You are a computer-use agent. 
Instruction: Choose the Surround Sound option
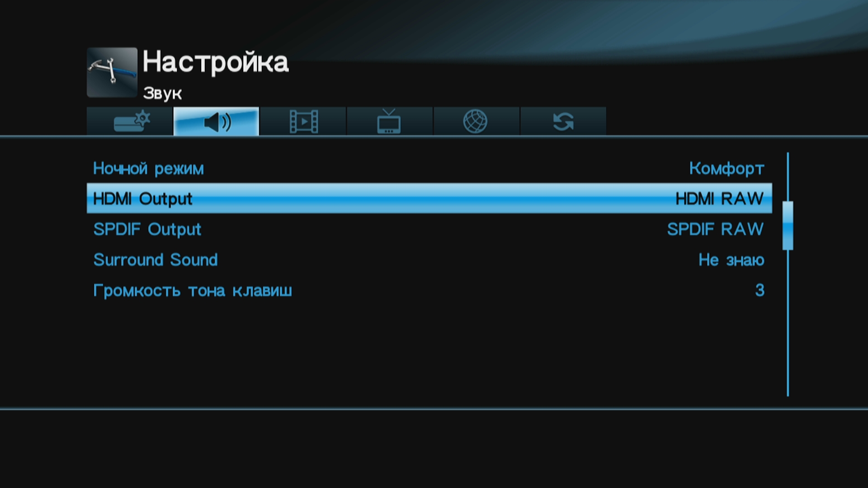[429, 260]
